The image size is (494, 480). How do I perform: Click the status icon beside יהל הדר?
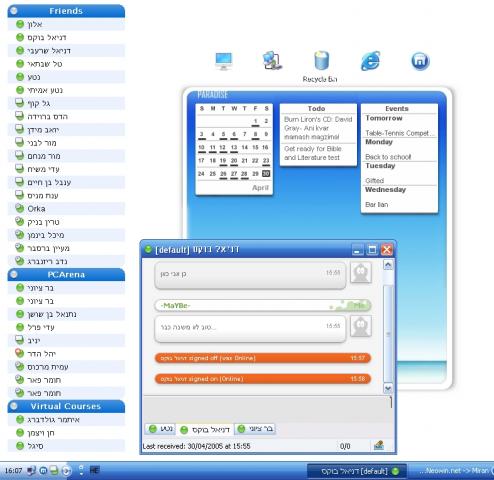[20, 353]
